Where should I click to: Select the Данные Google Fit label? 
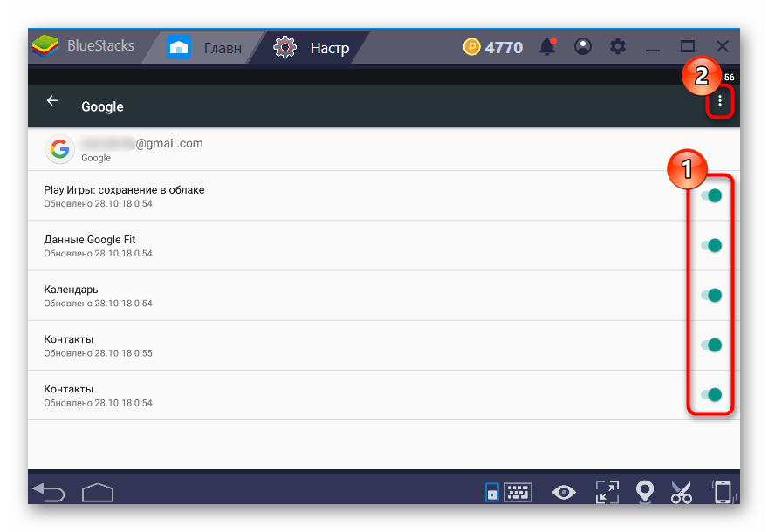(x=90, y=240)
